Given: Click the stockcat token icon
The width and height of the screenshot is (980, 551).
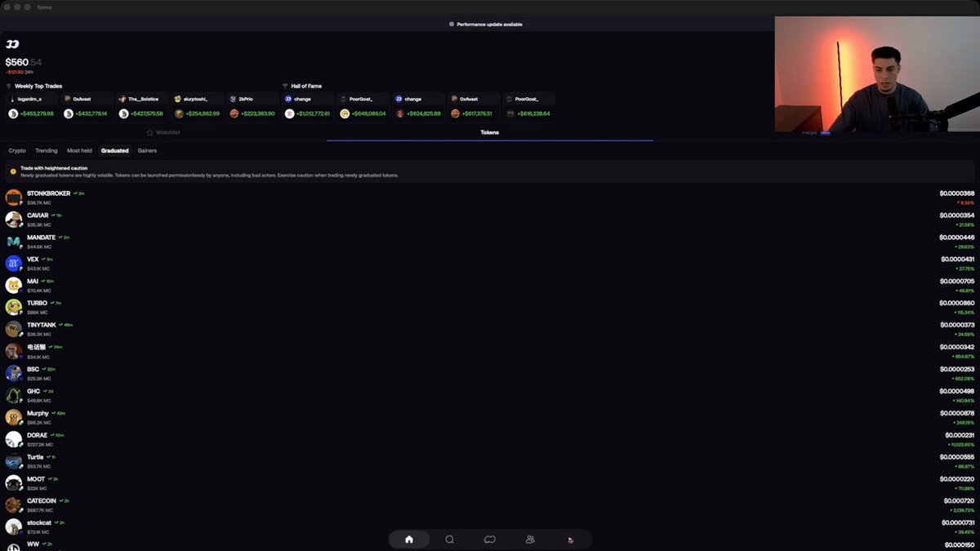Looking at the screenshot, I should (x=13, y=527).
